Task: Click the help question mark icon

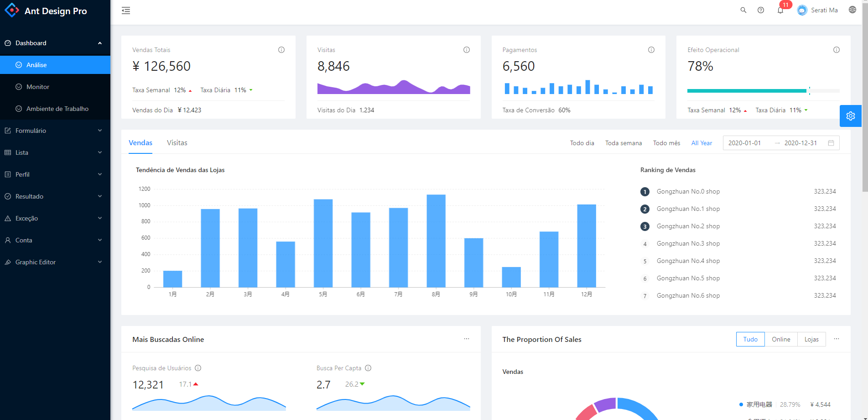Action: (x=761, y=10)
